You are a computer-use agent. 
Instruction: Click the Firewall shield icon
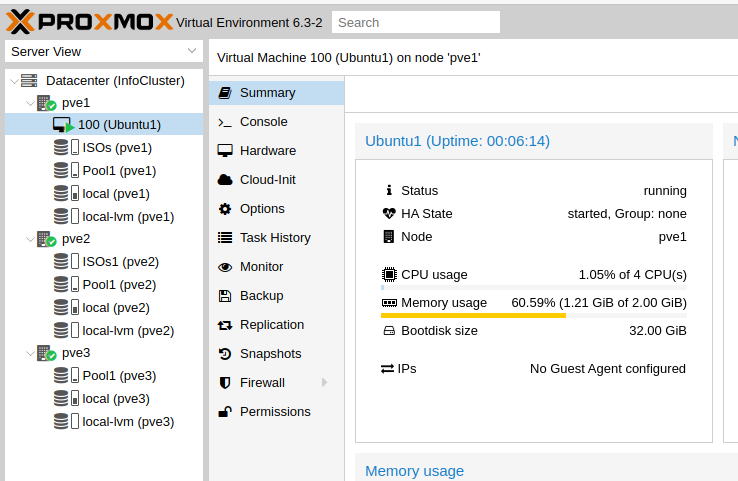pos(225,383)
